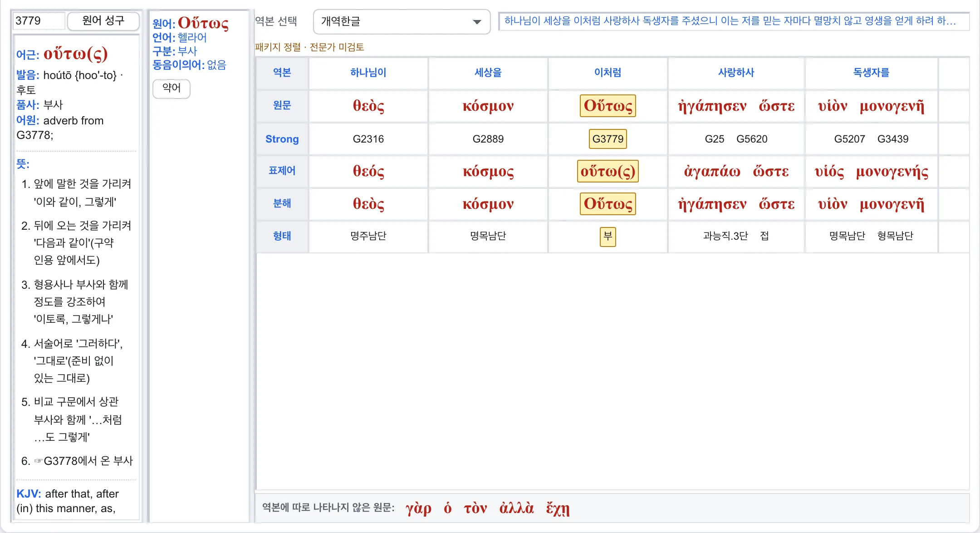Click the 형태 row label
The width and height of the screenshot is (980, 533).
click(282, 236)
